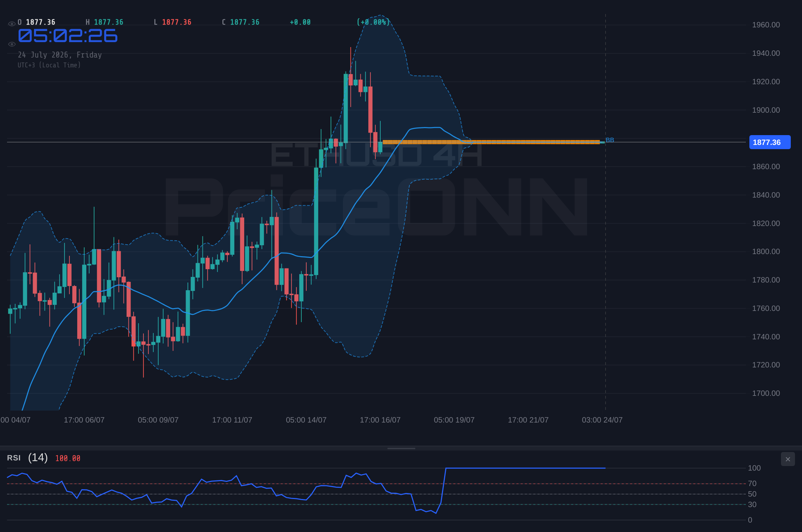This screenshot has height=532, width=802.
Task: Click the 1780.00 price axis label
Action: point(766,280)
